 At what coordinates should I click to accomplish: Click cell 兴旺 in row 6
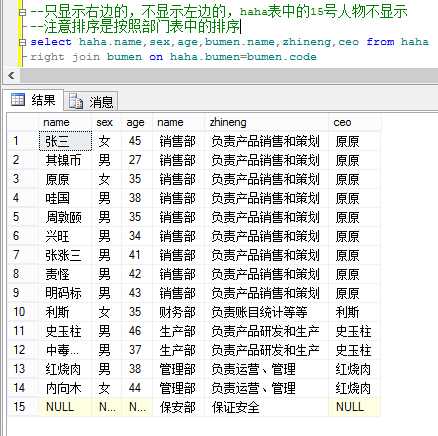[x=65, y=236]
